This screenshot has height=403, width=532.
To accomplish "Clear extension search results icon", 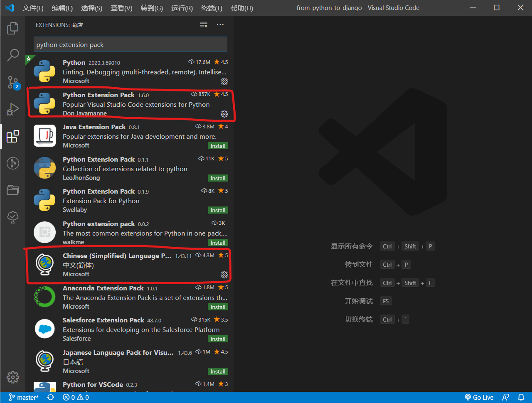I will [x=204, y=25].
